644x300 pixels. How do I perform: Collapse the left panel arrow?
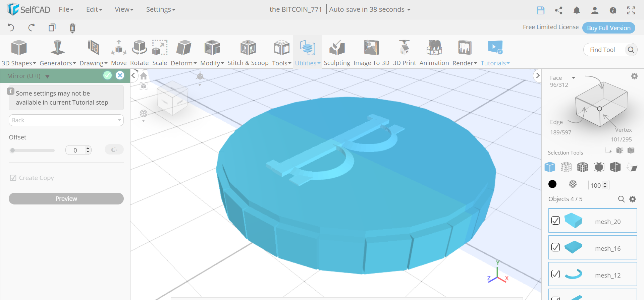(x=133, y=75)
